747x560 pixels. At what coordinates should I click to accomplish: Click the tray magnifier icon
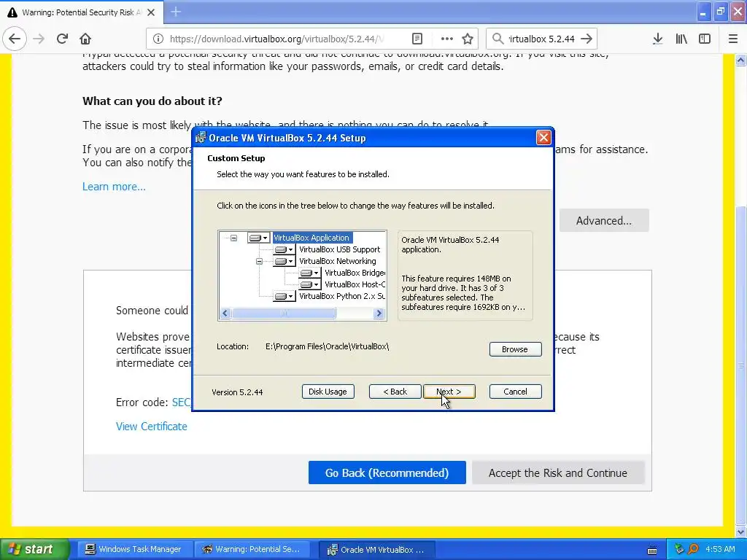pyautogui.click(x=694, y=549)
